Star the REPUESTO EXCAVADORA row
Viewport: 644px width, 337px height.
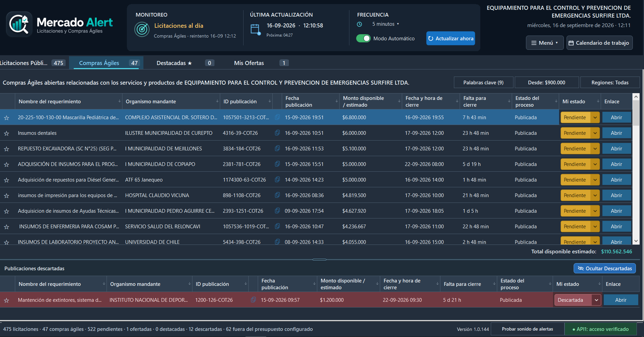(x=6, y=149)
